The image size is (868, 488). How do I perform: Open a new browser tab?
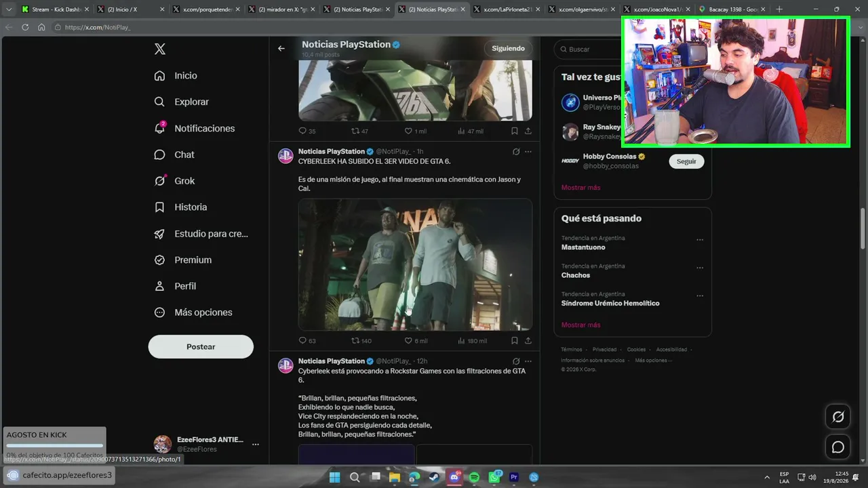(779, 9)
